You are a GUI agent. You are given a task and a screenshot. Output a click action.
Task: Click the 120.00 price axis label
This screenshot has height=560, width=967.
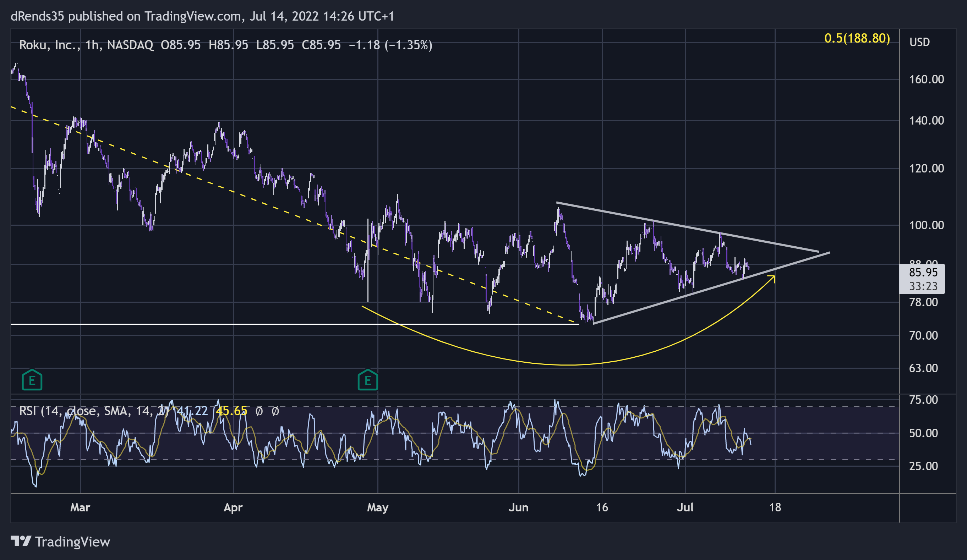(x=926, y=168)
